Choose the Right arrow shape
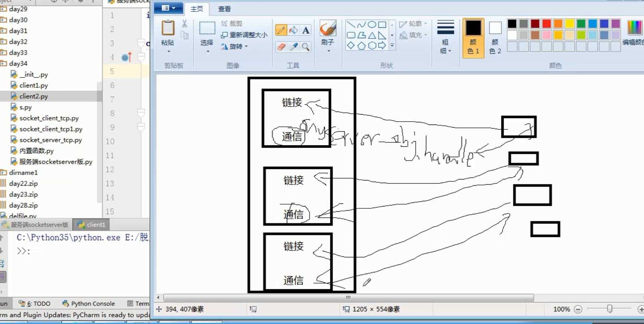644x324 pixels. [x=382, y=46]
